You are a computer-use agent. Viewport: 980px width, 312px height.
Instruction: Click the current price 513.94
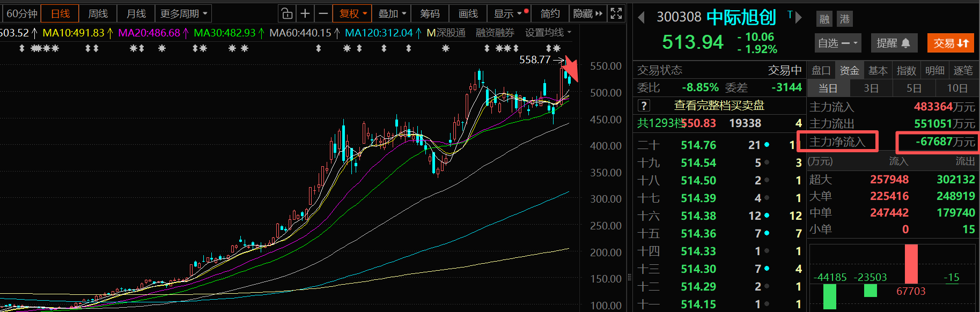click(x=692, y=42)
